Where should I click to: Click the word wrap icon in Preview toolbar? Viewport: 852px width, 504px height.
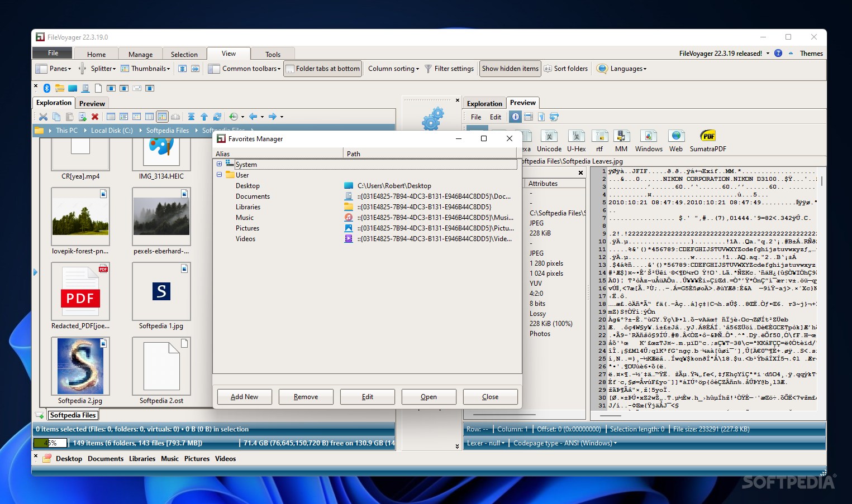click(554, 117)
